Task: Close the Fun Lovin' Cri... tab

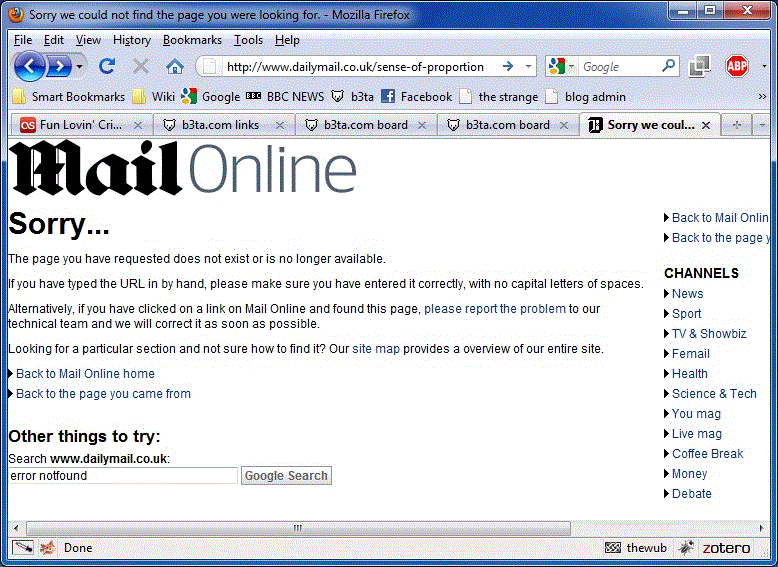Action: [138, 126]
